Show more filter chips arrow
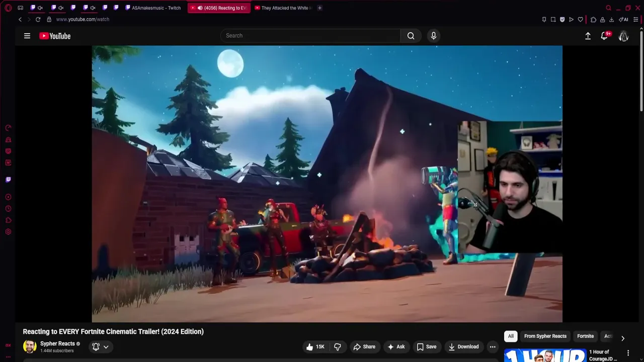Viewport: 644px width, 362px height. (x=623, y=338)
